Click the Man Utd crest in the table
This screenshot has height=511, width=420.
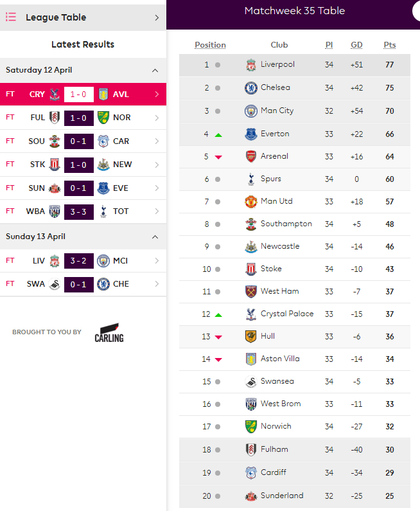(x=250, y=202)
